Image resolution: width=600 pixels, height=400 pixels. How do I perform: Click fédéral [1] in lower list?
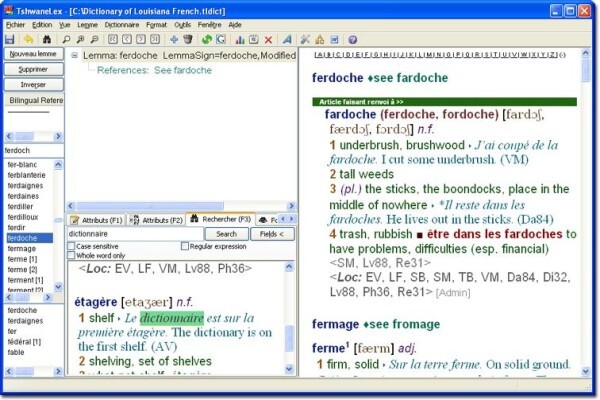[x=24, y=342]
